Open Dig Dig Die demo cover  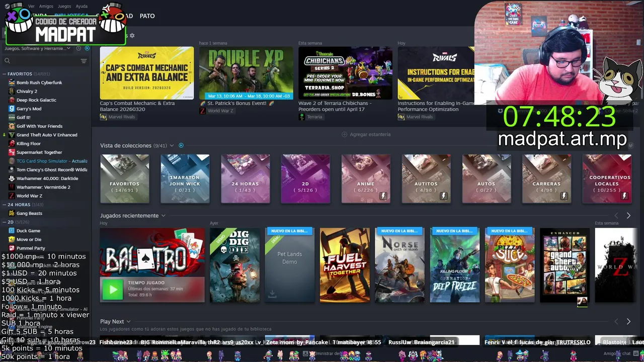(x=235, y=265)
